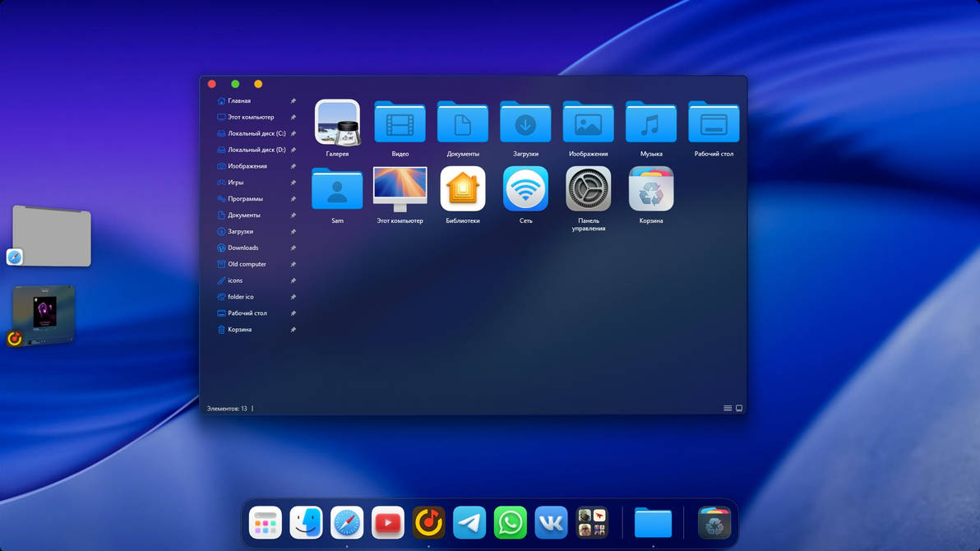
Task: Unpin Локальный диск (C:) pin icon
Action: (294, 133)
